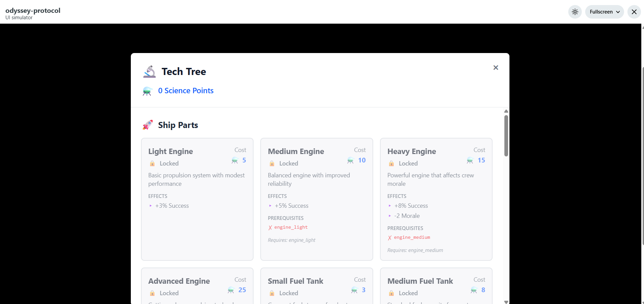This screenshot has height=304, width=644.
Task: Click the 'Requires: engine_light' note
Action: [291, 240]
